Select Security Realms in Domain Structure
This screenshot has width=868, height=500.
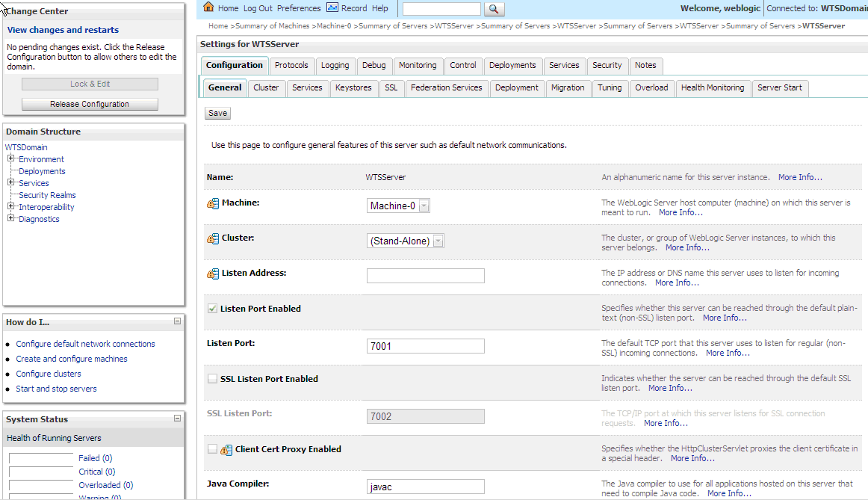tap(47, 195)
